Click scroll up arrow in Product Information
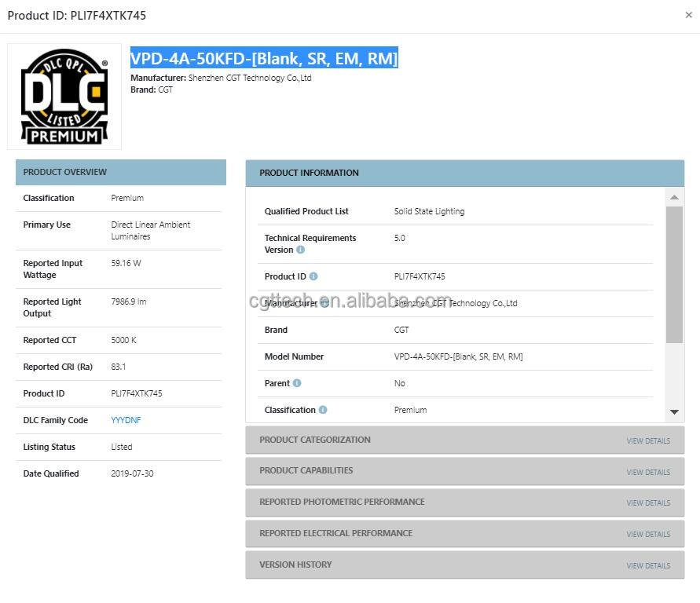Image resolution: width=700 pixels, height=603 pixels. point(674,197)
